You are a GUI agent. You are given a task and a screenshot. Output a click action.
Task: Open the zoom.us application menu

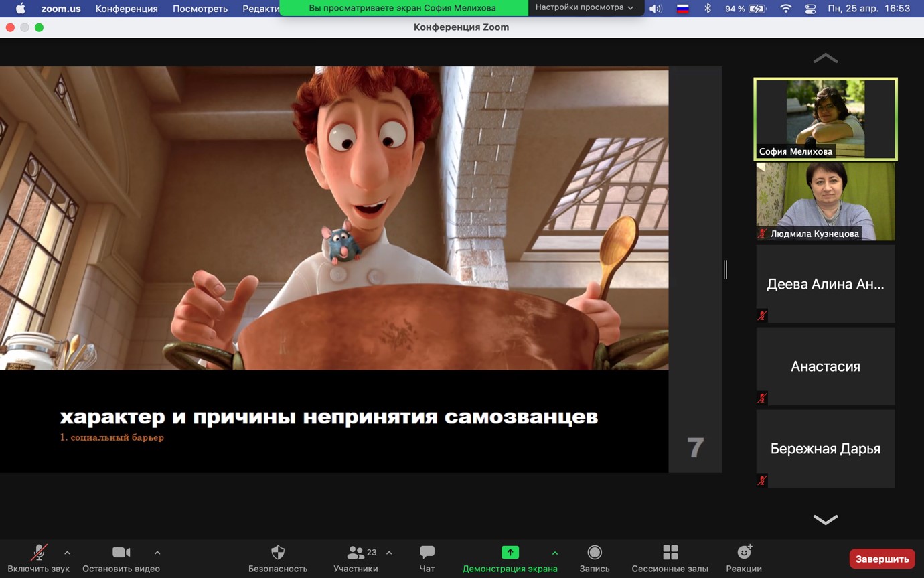point(61,9)
